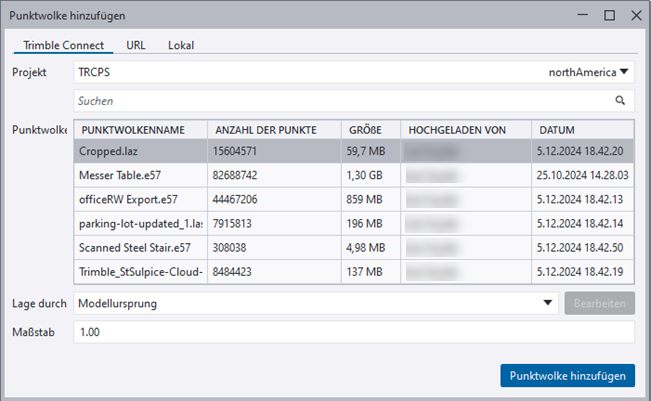This screenshot has width=651, height=401.
Task: Select the officeRW Export.e57 row
Action: point(140,199)
